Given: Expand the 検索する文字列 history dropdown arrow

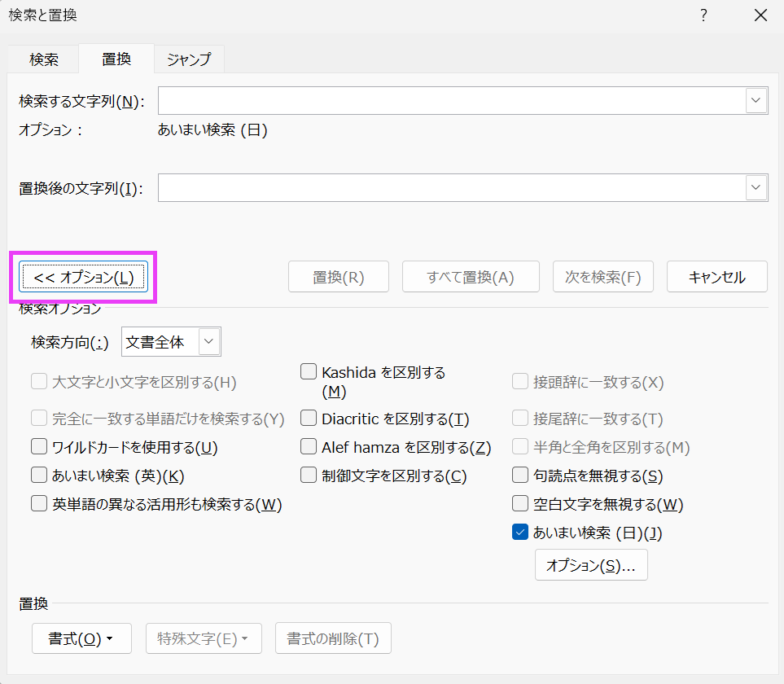Looking at the screenshot, I should click(756, 101).
